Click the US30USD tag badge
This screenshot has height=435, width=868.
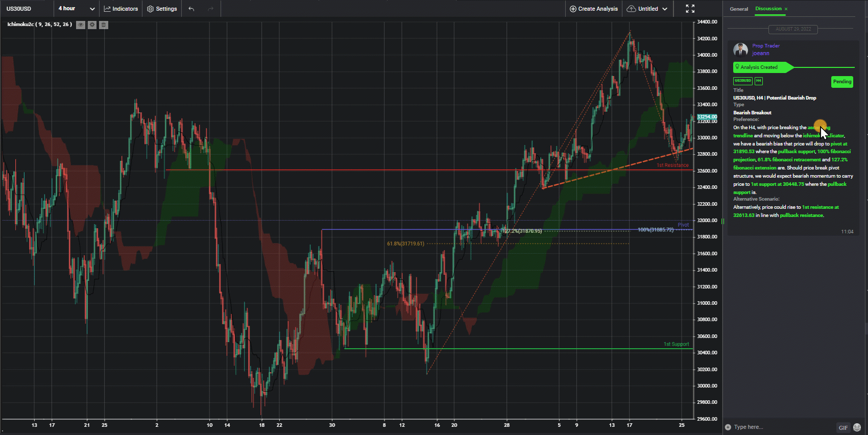tap(743, 81)
